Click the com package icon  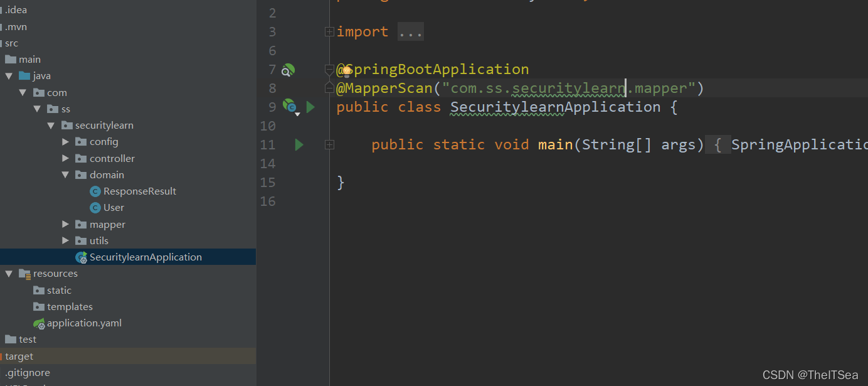click(38, 92)
